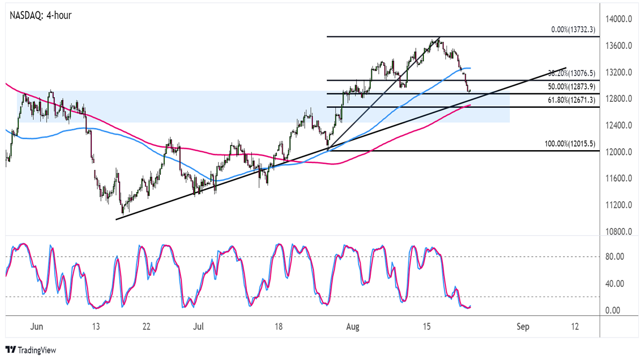Select the light blue shaded support zone
644x362 pixels.
[x=263, y=106]
